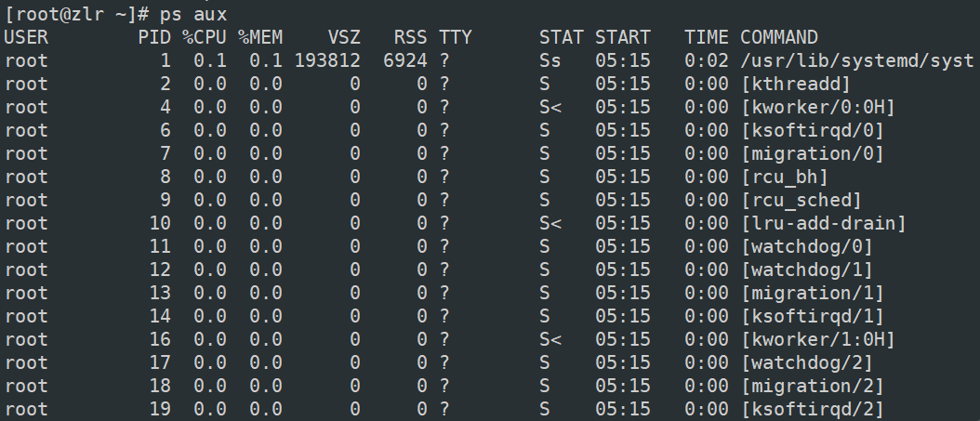980x421 pixels.
Task: Click the [lru-add-drain] process name
Action: pyautogui.click(x=824, y=223)
